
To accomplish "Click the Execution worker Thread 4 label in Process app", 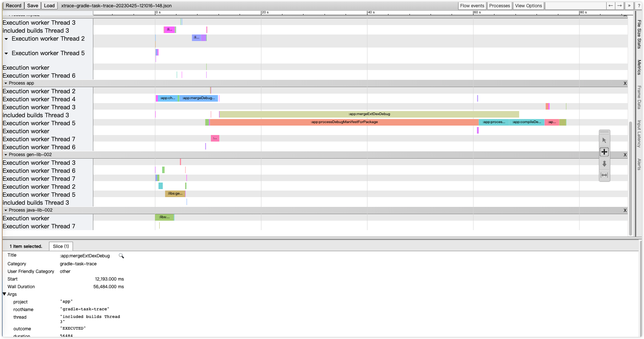I will (x=39, y=99).
